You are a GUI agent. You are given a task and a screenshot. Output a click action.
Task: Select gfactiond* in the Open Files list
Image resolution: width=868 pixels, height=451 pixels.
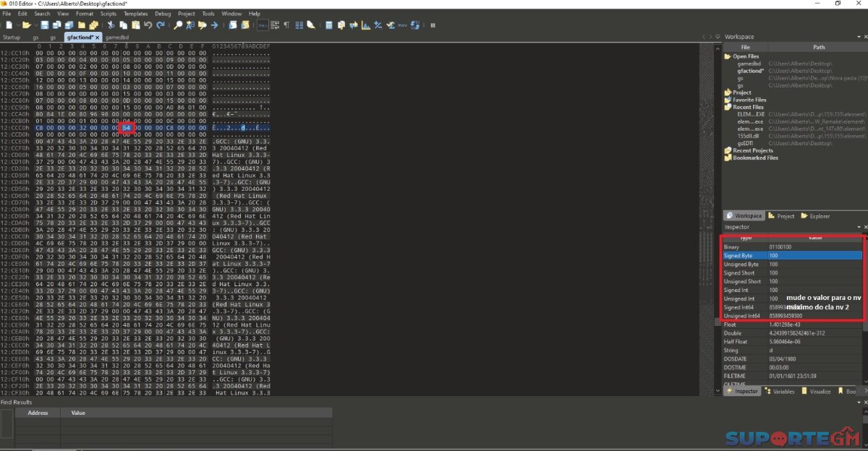point(750,71)
